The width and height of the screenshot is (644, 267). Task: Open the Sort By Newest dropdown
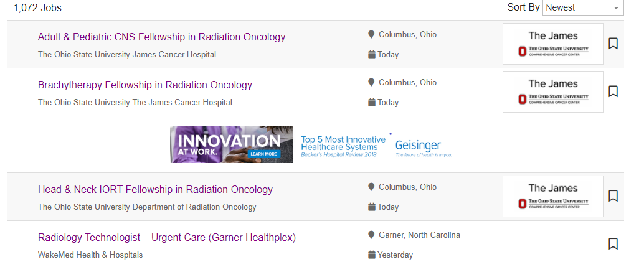(x=583, y=7)
